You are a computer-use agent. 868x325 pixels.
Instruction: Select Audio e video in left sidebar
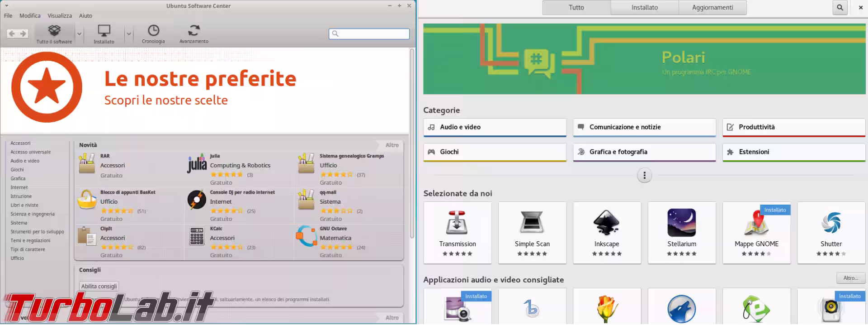25,161
